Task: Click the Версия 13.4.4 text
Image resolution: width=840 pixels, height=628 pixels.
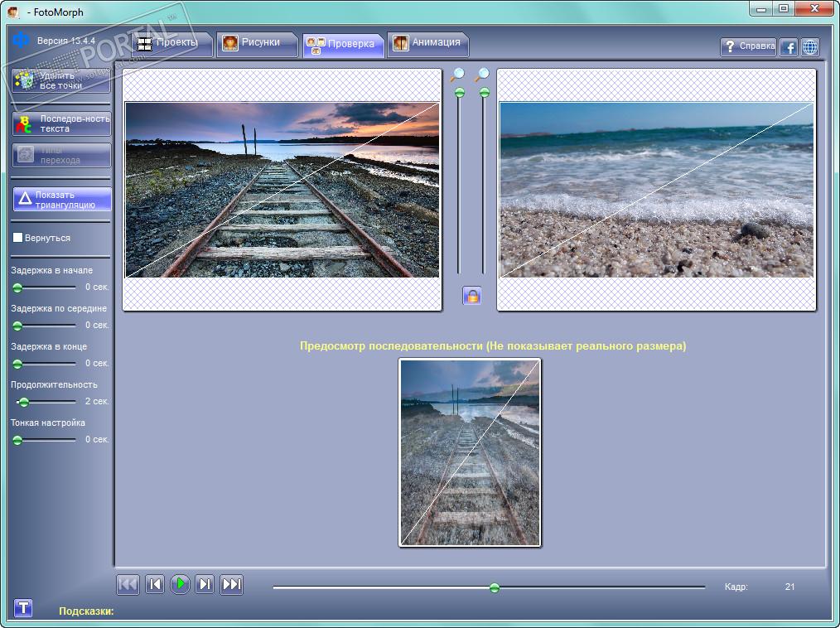Action: click(x=66, y=41)
